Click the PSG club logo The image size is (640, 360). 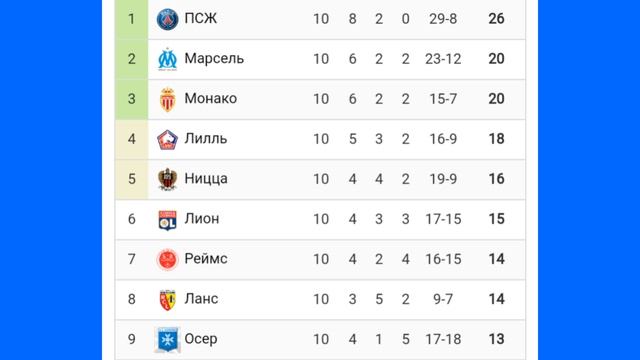167,19
